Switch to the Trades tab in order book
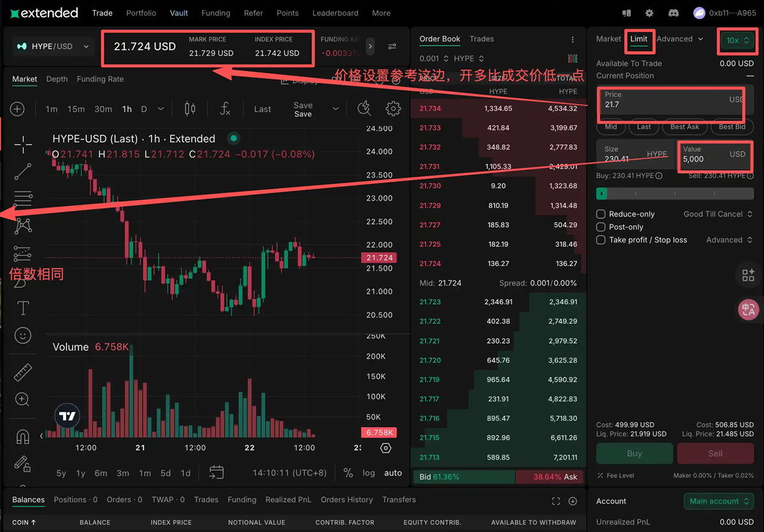 click(481, 39)
